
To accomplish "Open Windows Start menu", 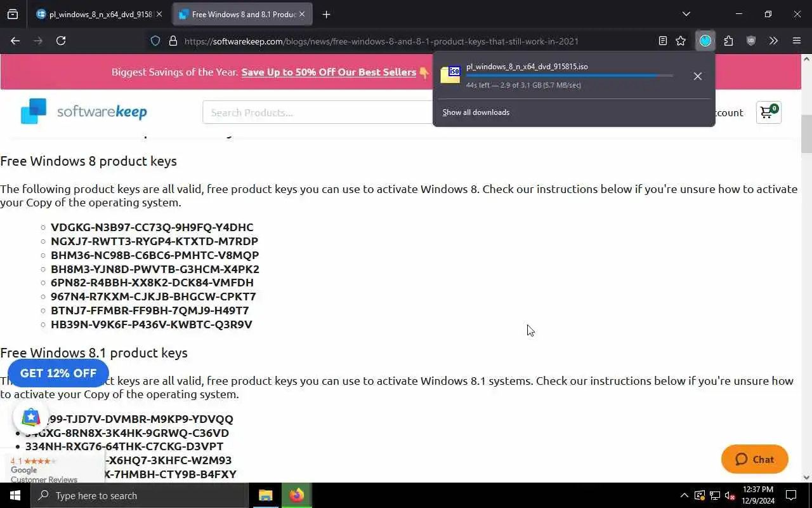I will [x=15, y=495].
